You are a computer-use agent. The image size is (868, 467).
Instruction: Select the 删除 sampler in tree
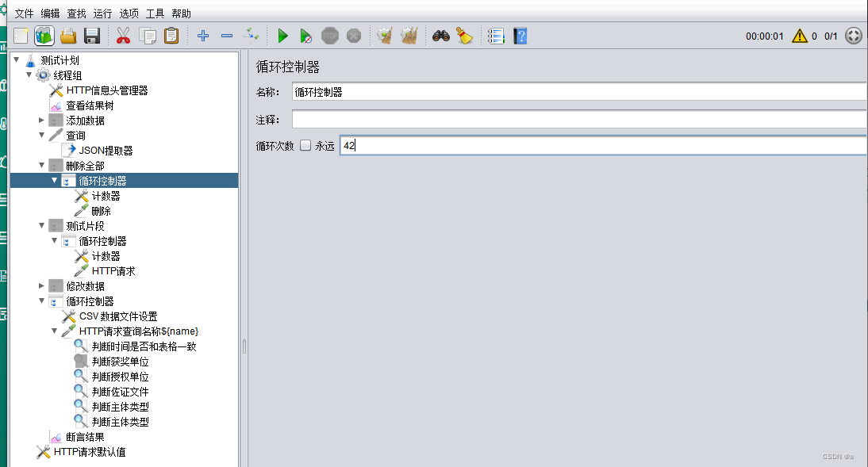pos(101,211)
